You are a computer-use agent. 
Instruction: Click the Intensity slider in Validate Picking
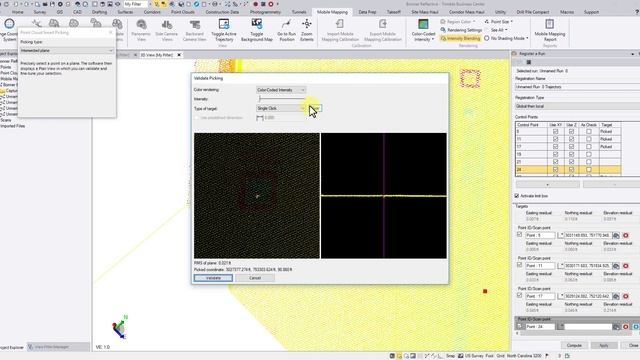click(282, 99)
